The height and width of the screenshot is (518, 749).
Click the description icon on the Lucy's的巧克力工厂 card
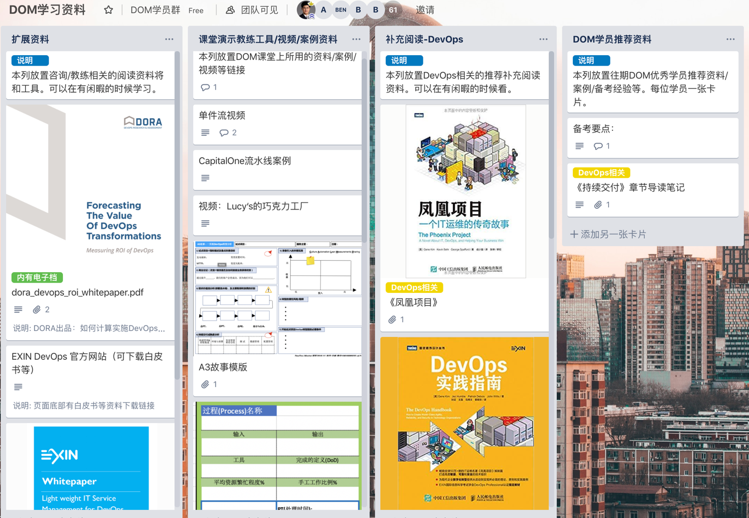coord(205,223)
